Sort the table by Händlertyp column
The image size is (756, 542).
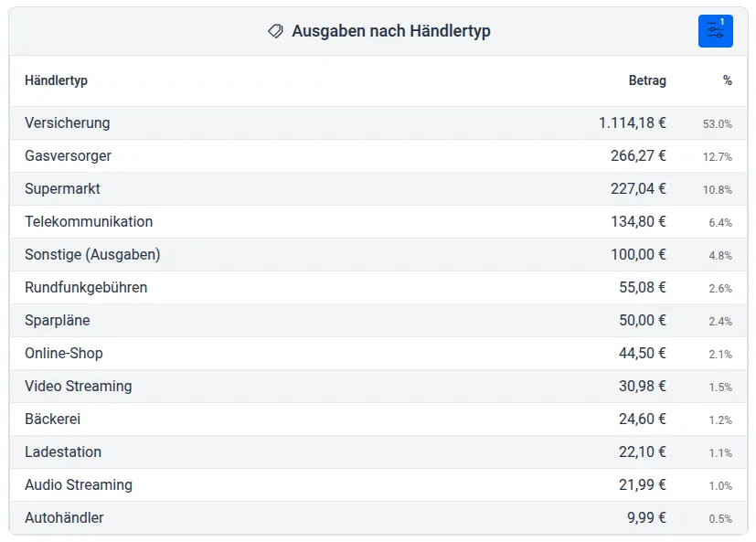(x=57, y=80)
